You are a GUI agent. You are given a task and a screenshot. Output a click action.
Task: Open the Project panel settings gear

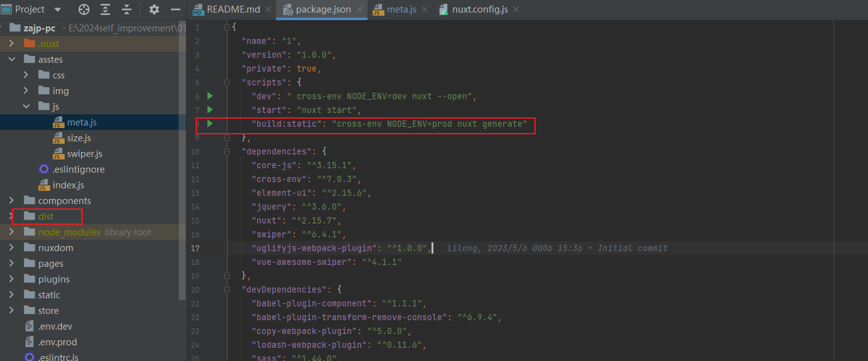point(154,9)
